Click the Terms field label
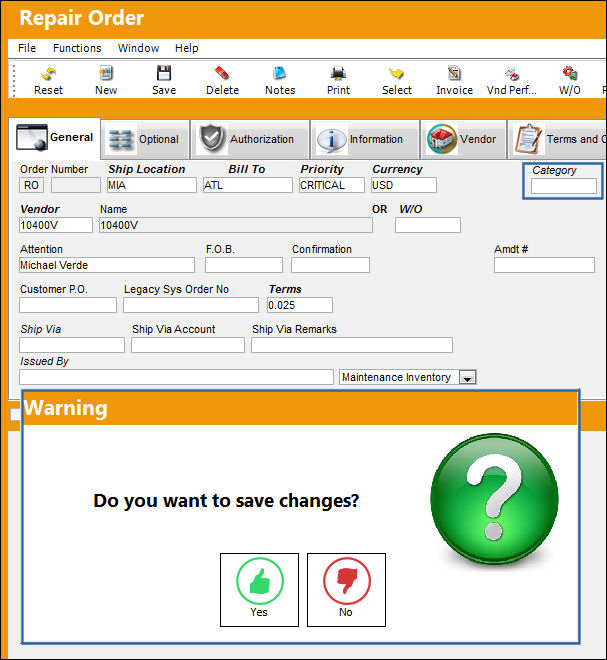 coord(285,289)
